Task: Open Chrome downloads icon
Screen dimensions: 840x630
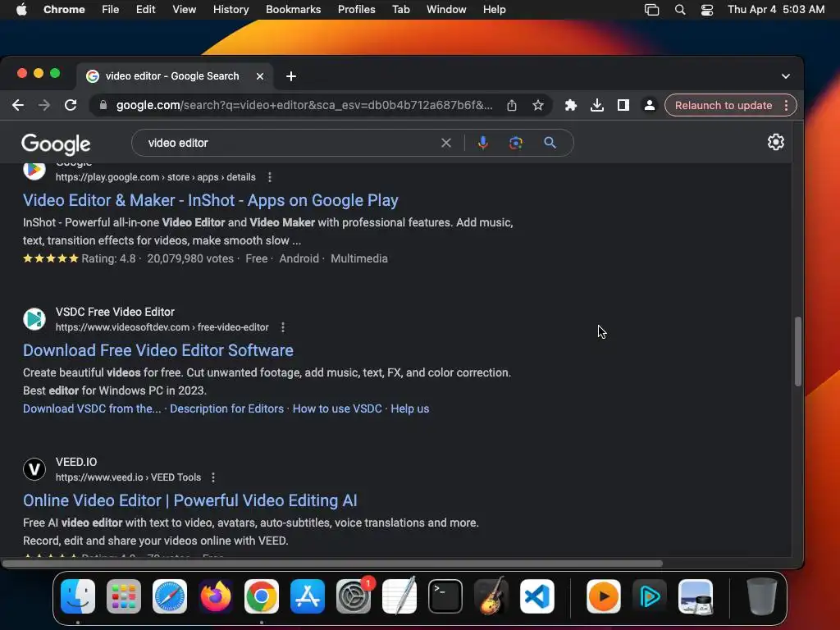Action: (597, 105)
